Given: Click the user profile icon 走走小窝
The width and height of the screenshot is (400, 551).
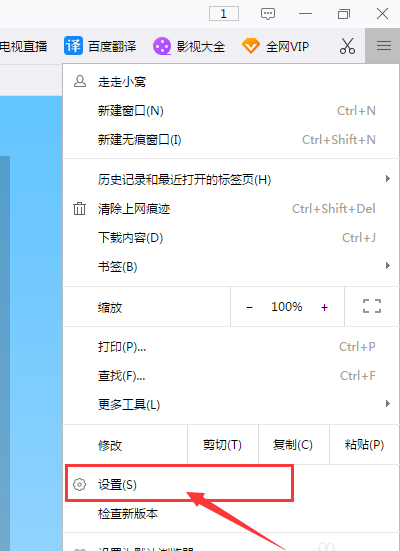Looking at the screenshot, I should 80,81.
